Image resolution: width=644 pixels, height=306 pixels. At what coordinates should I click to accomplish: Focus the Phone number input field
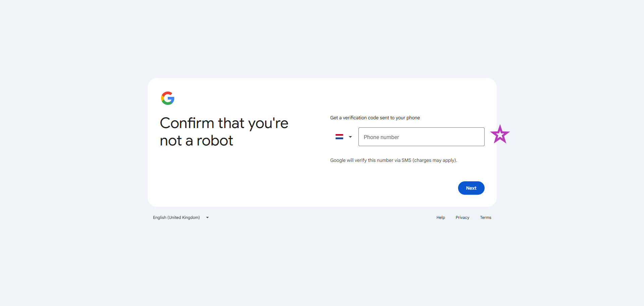pos(421,137)
